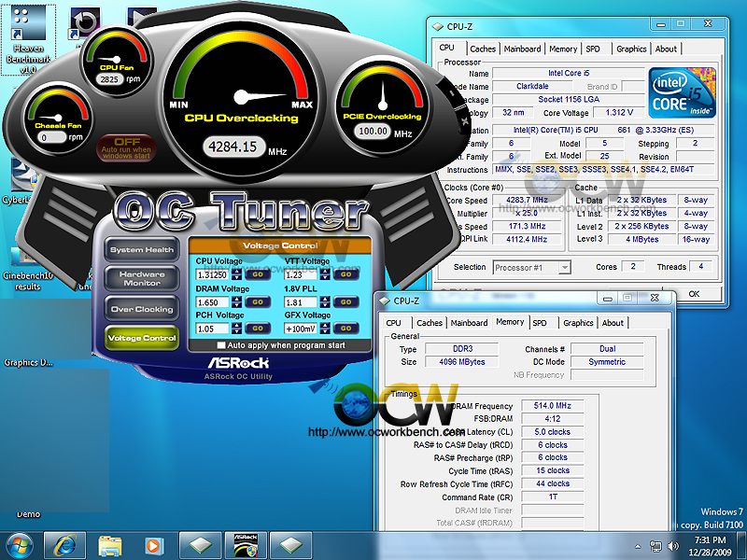
Task: Apply DRAM Voltage with GO button
Action: point(258,301)
